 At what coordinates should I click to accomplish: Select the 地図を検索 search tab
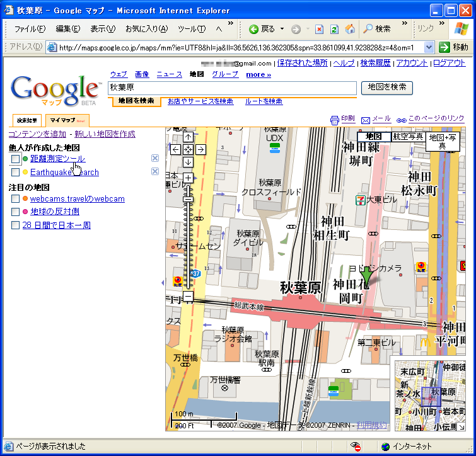[136, 101]
